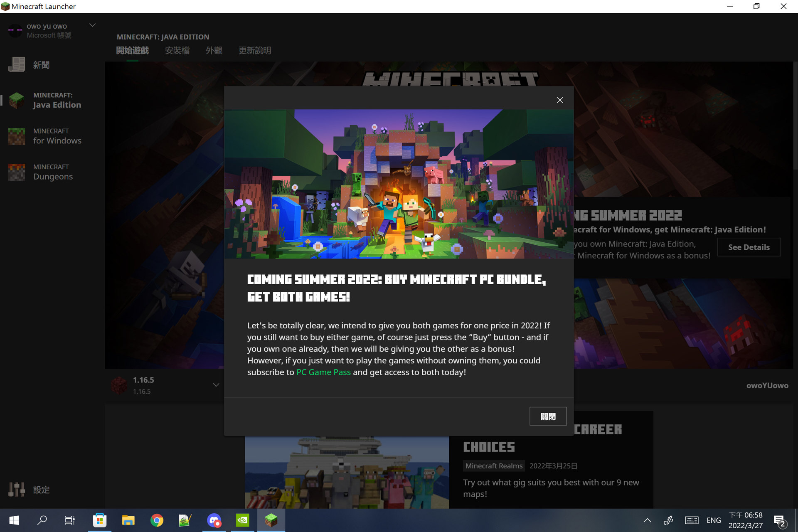Viewport: 798px width, 532px height.
Task: Click Minecraft Launcher taskbar icon
Action: [x=271, y=520]
